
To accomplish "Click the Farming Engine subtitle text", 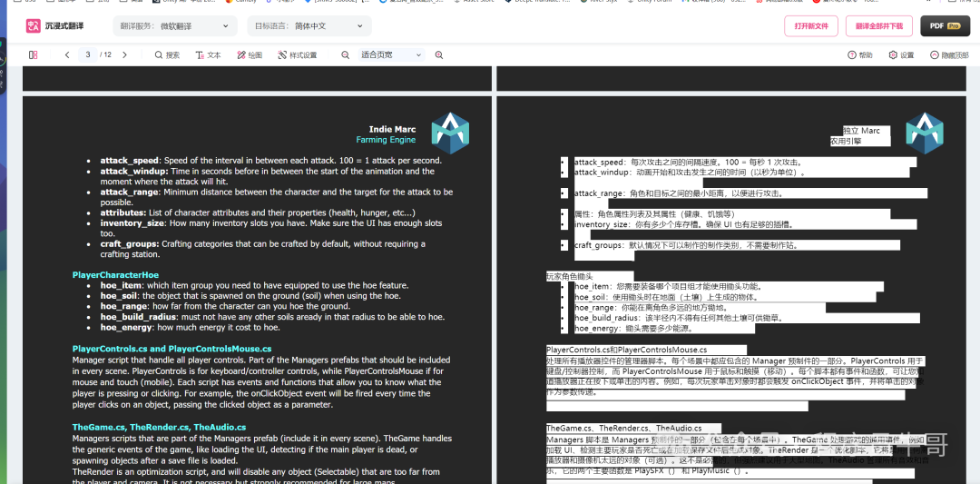I will (x=386, y=140).
